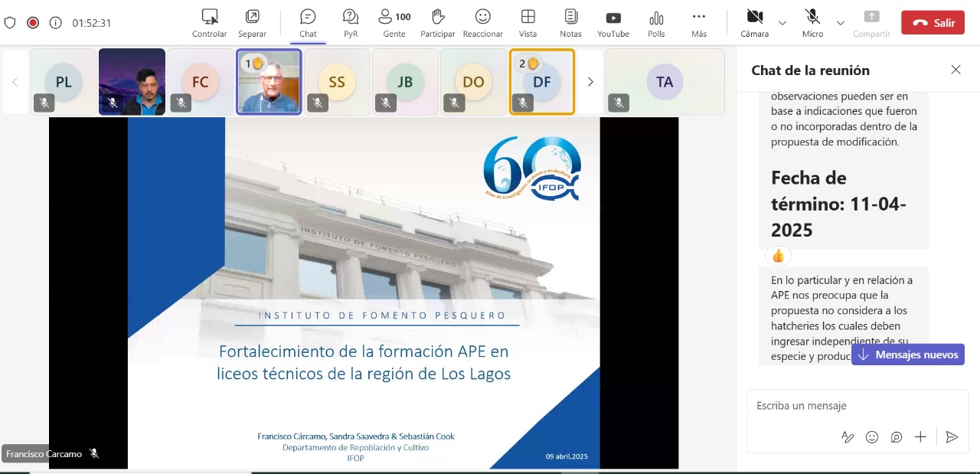
Task: Click the raised hand badge on speaker tile
Action: coord(255,64)
